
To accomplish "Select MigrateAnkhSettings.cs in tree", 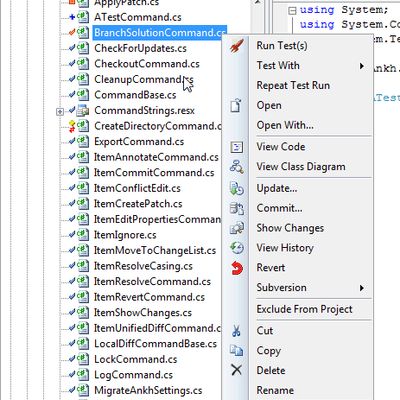I will [x=148, y=390].
